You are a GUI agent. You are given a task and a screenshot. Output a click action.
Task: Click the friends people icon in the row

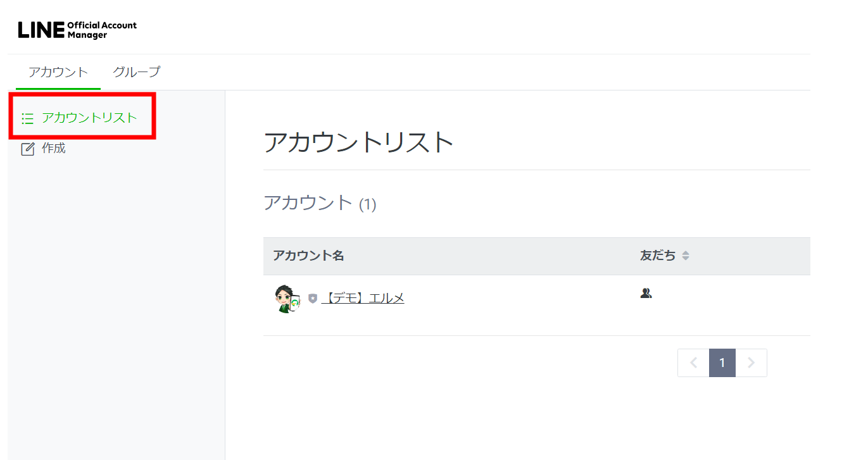(x=646, y=293)
